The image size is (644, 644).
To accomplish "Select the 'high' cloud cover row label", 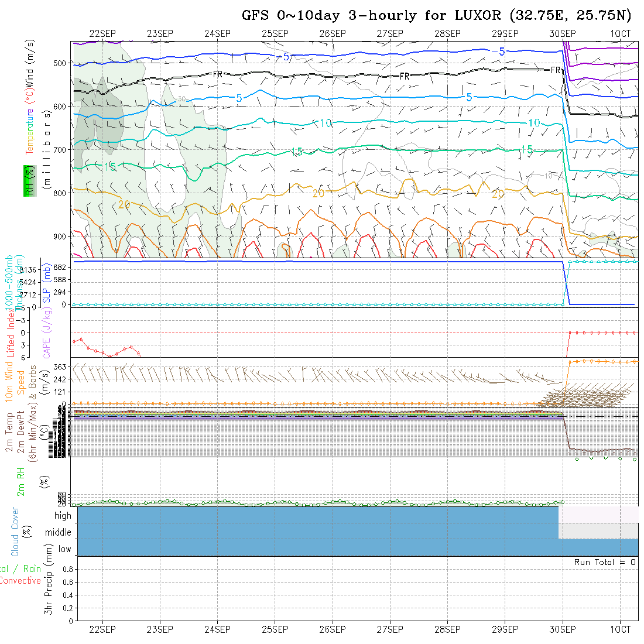I will (x=63, y=516).
